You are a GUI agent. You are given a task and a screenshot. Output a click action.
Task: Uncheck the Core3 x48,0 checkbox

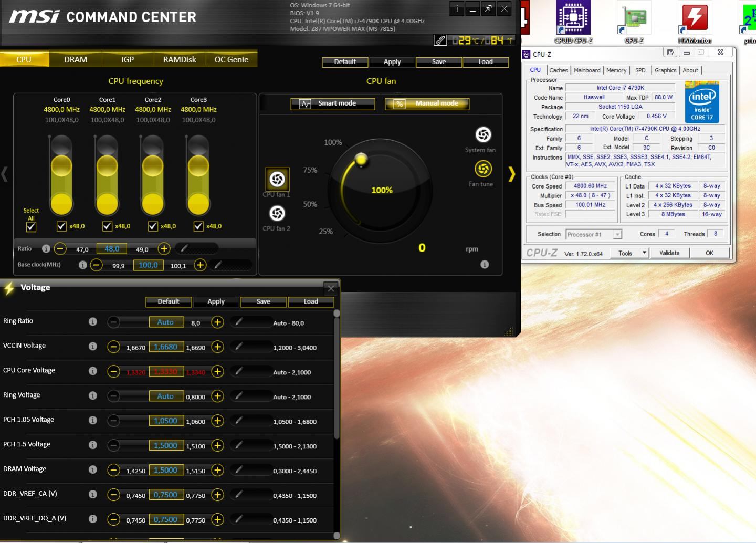tap(198, 226)
